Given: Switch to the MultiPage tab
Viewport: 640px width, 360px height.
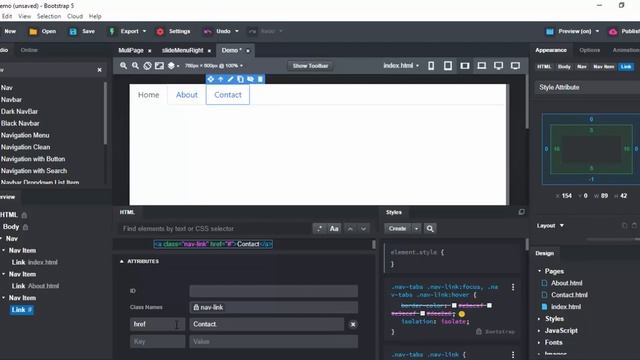Looking at the screenshot, I should tap(131, 50).
